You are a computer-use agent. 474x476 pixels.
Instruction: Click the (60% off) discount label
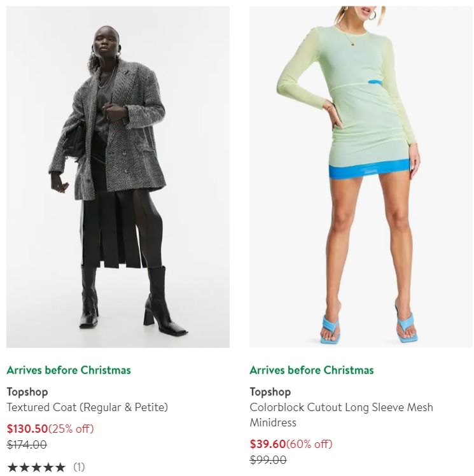(309, 444)
